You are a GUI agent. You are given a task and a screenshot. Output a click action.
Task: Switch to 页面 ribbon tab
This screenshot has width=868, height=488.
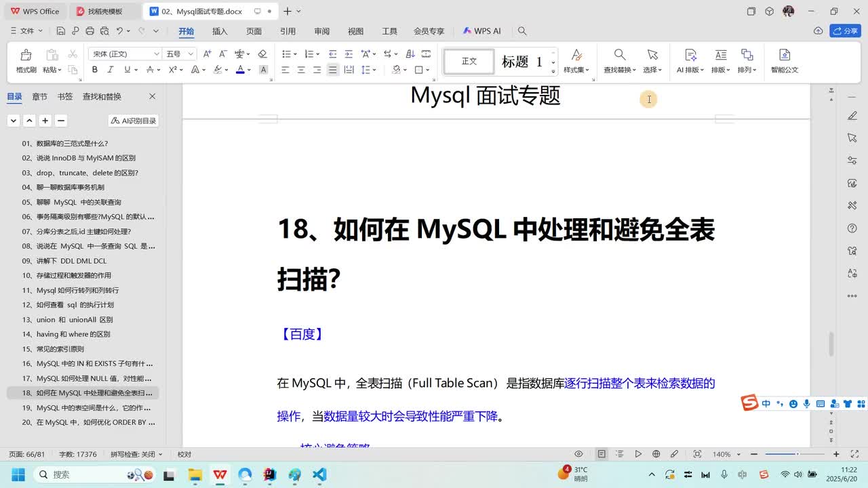tap(254, 31)
